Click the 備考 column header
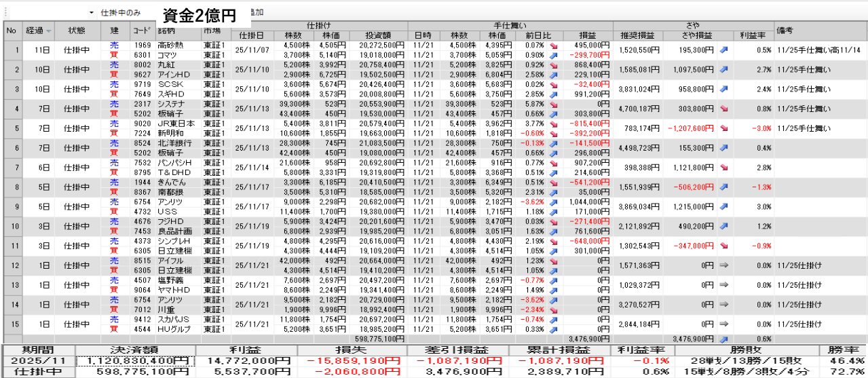Screen dimensions: 868x378 [x=787, y=31]
